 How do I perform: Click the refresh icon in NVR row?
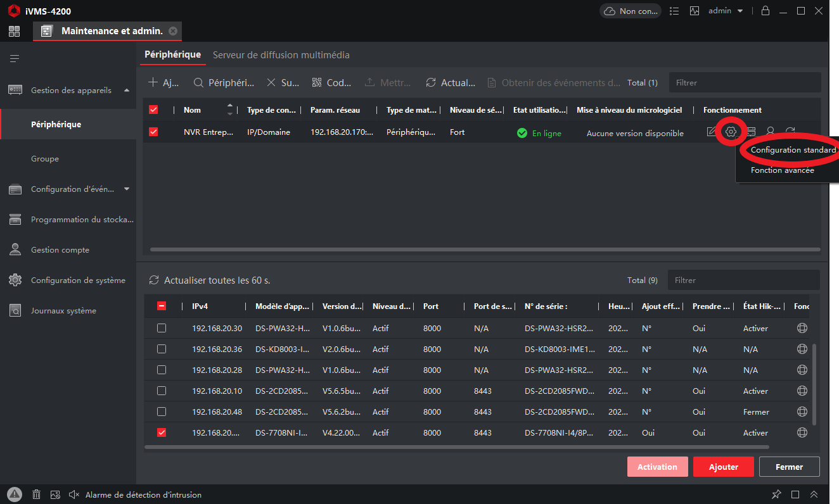click(790, 132)
